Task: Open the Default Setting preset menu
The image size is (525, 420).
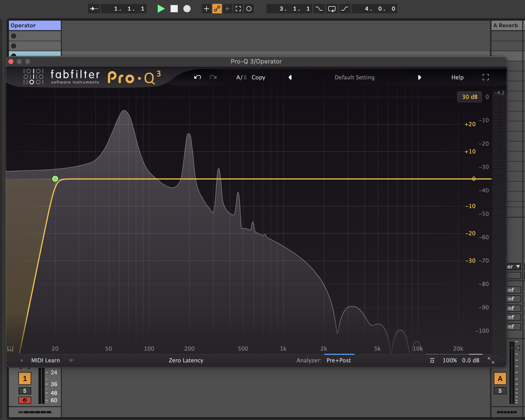Action: pos(354,77)
